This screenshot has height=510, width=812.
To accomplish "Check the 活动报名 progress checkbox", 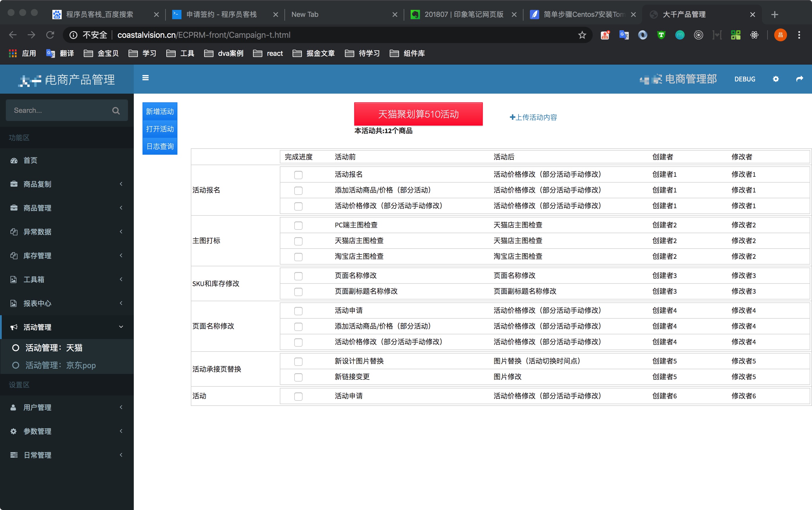I will [x=298, y=175].
